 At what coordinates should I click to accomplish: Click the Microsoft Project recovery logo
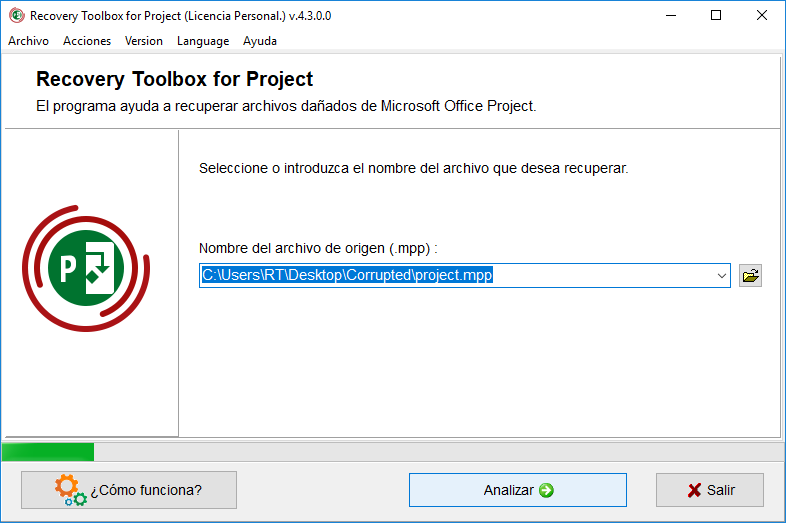pyautogui.click(x=86, y=268)
